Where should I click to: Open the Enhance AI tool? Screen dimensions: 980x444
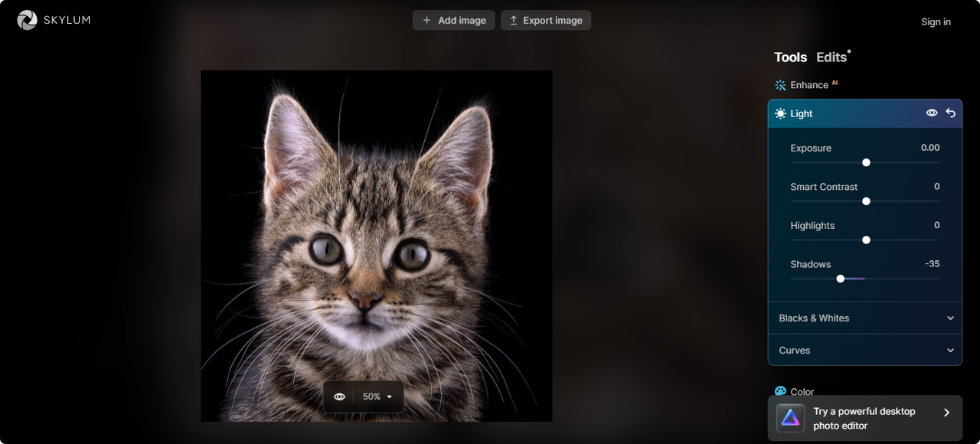pyautogui.click(x=806, y=85)
